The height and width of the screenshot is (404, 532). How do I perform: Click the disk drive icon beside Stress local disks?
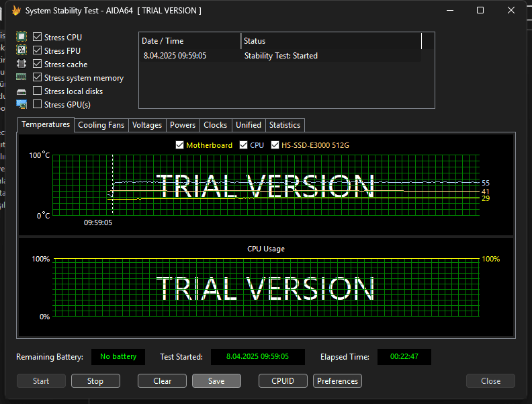click(21, 91)
